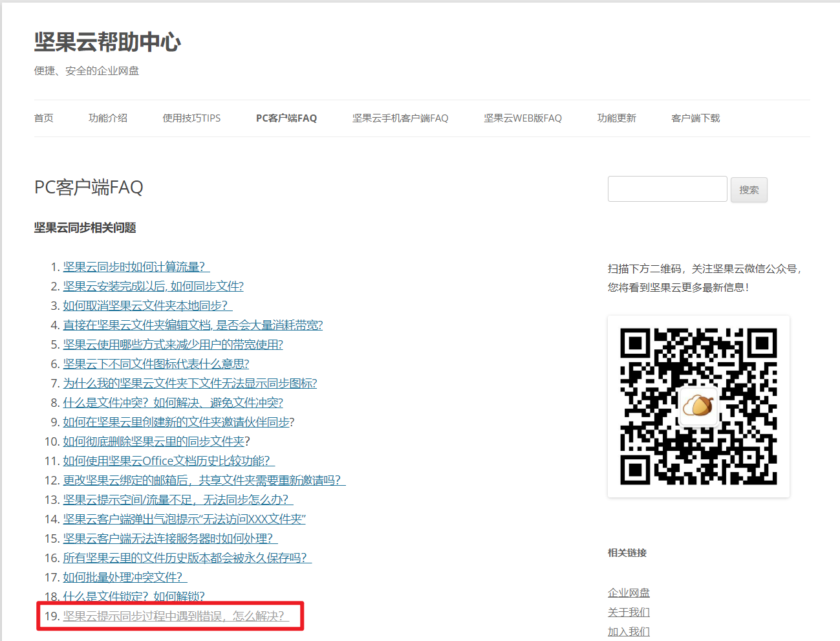
Task: Open FAQ 直接在坚果云文件夹编辑文档,是否会大量消耗带宽?
Action: (193, 325)
